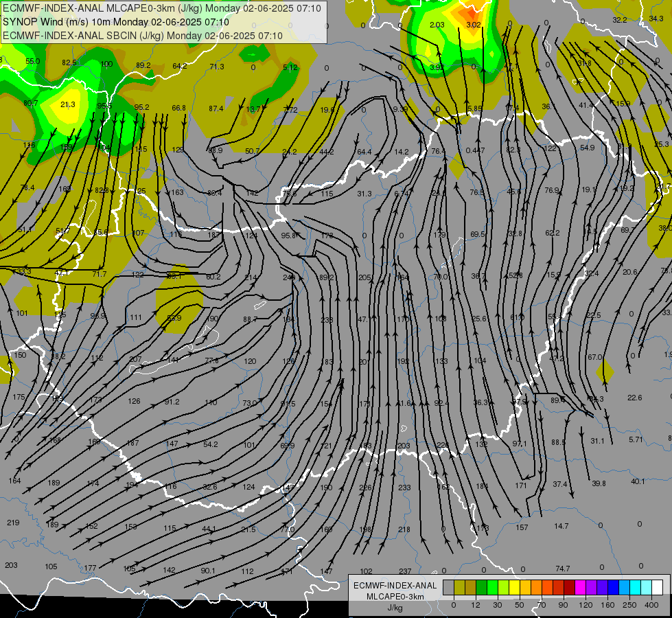Click the map value 55.0
672x618 pixels.
[x=32, y=61]
